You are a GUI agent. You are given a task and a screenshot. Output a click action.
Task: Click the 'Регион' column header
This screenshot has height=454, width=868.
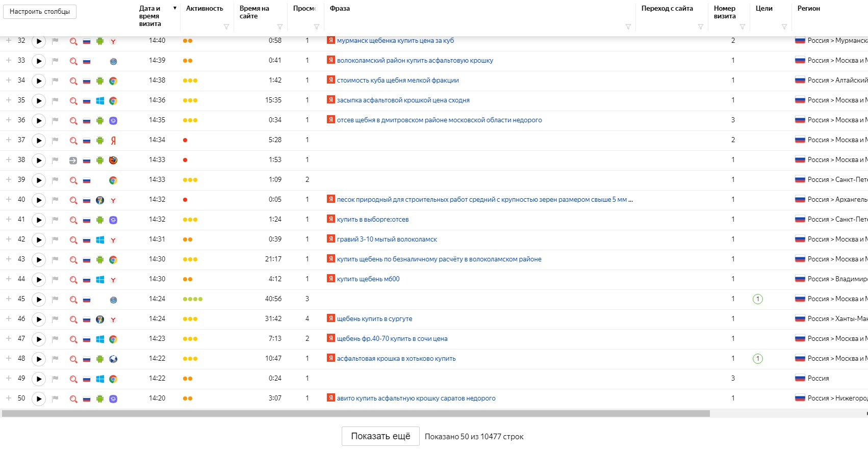coord(808,9)
